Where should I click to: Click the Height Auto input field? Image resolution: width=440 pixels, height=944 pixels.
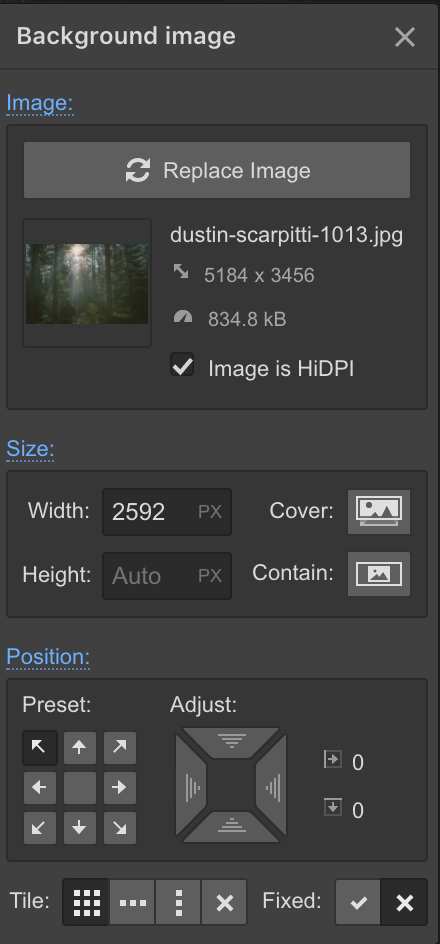(167, 576)
